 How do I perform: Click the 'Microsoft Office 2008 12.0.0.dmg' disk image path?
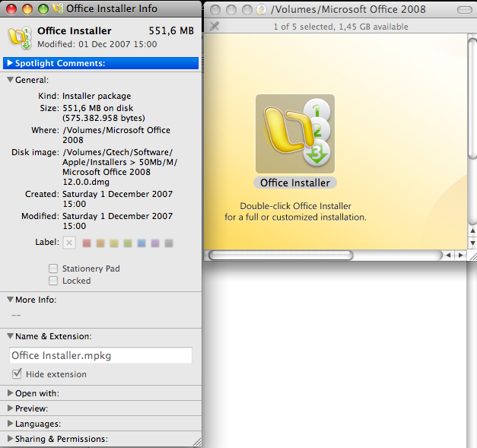coord(107,176)
